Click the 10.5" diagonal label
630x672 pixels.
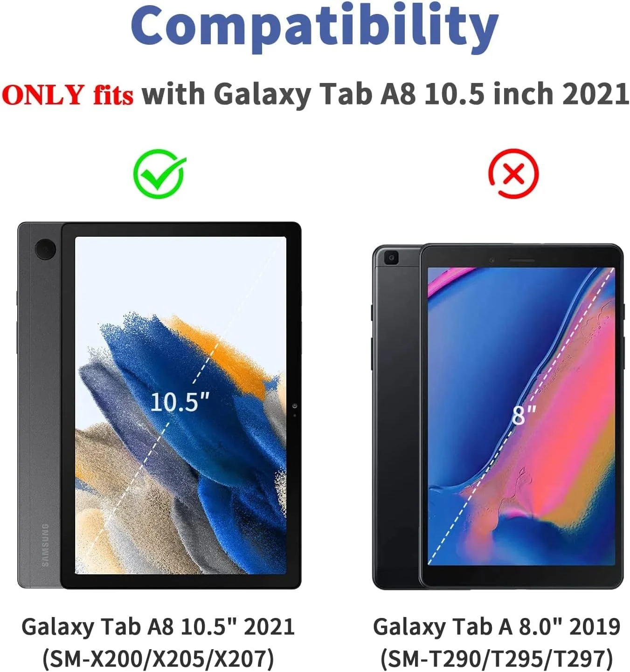pyautogui.click(x=179, y=402)
